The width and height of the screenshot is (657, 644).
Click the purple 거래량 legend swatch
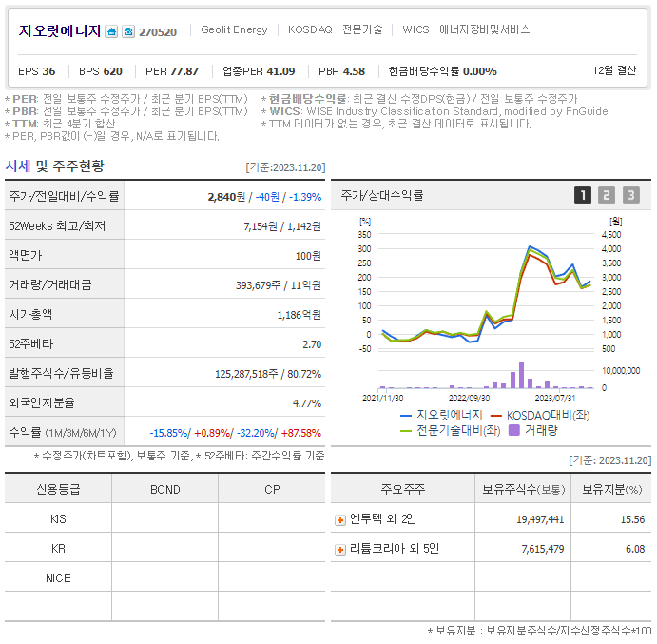514,430
